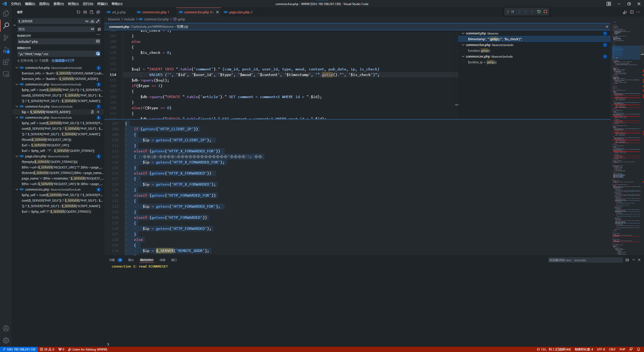Screen dimensions: 644x352
Task: Toggle Match Case in search box
Action: click(87, 21)
